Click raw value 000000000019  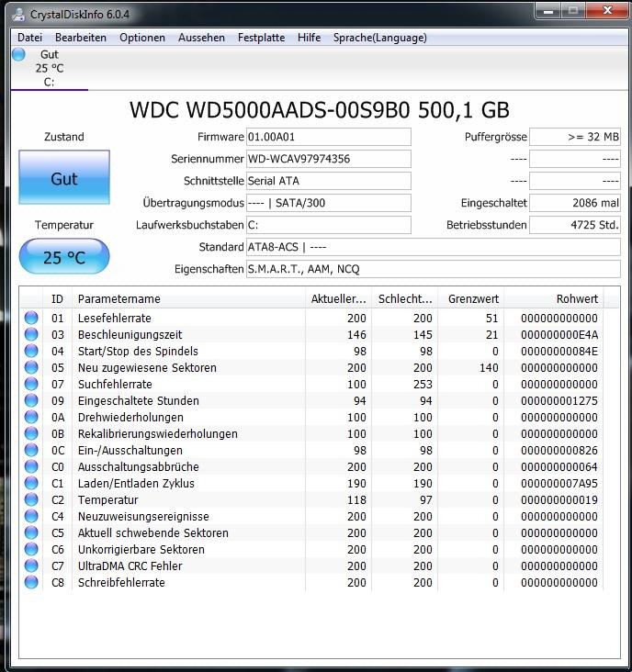point(559,499)
